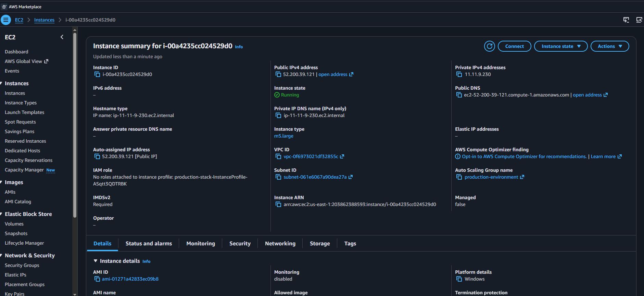Switch to the Details tab
Image resolution: width=644 pixels, height=296 pixels.
pyautogui.click(x=102, y=243)
